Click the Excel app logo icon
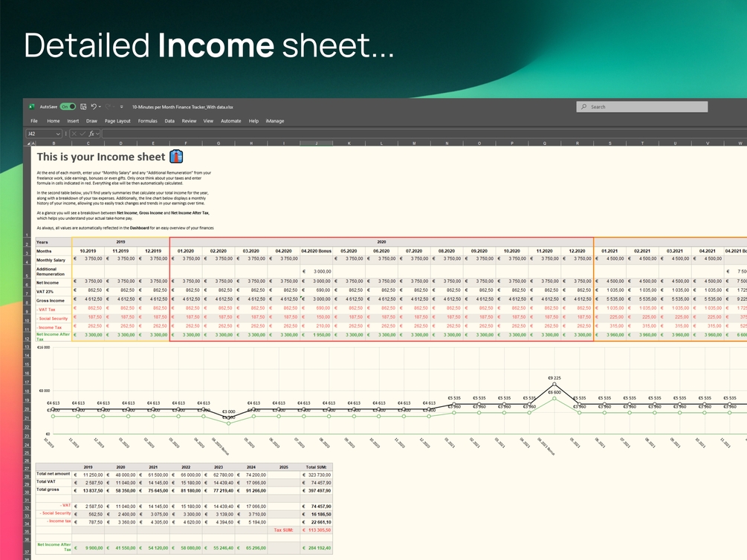The width and height of the screenshot is (747, 560). (32, 107)
